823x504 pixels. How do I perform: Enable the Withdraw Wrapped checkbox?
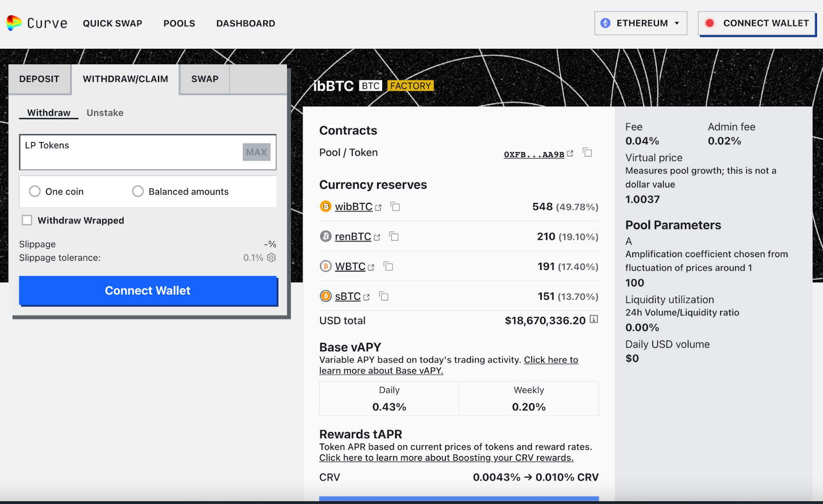(x=27, y=220)
